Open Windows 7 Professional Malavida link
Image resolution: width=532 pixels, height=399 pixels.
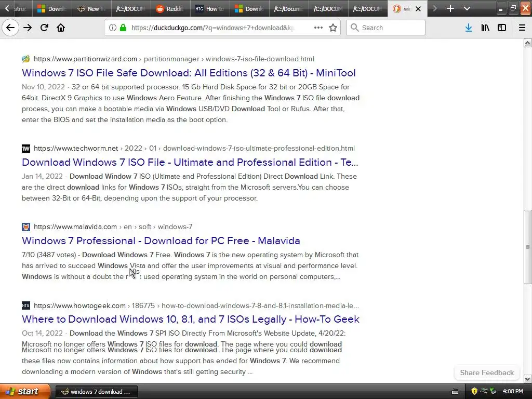click(x=161, y=241)
